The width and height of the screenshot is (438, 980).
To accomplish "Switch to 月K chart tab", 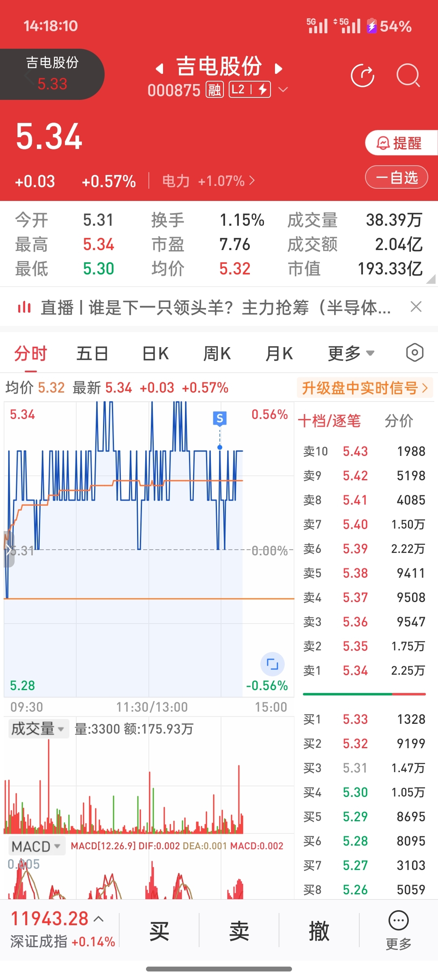I will (279, 353).
